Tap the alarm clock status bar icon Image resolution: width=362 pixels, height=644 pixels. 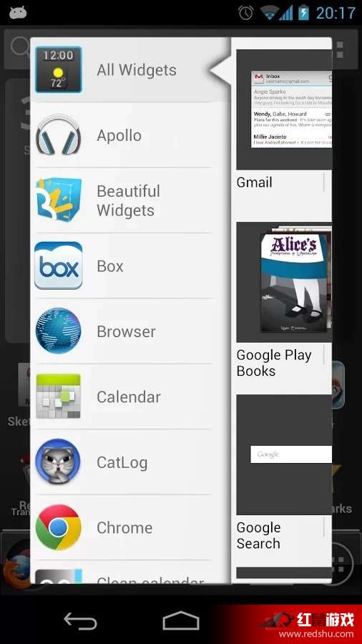[246, 13]
